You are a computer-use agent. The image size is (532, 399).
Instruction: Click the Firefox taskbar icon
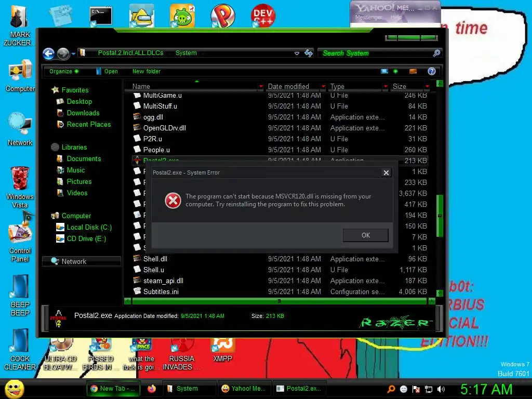pos(151,389)
